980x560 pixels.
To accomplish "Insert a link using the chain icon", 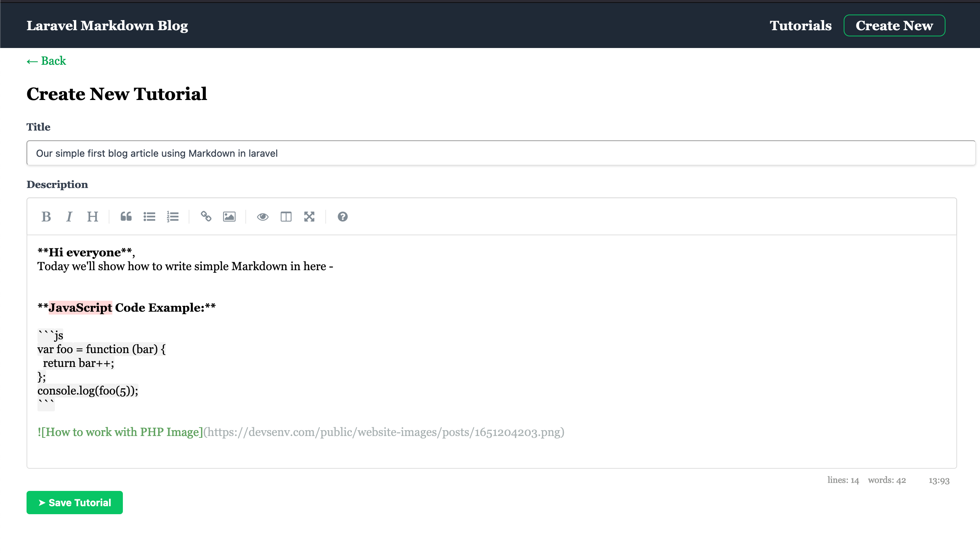I will point(206,217).
